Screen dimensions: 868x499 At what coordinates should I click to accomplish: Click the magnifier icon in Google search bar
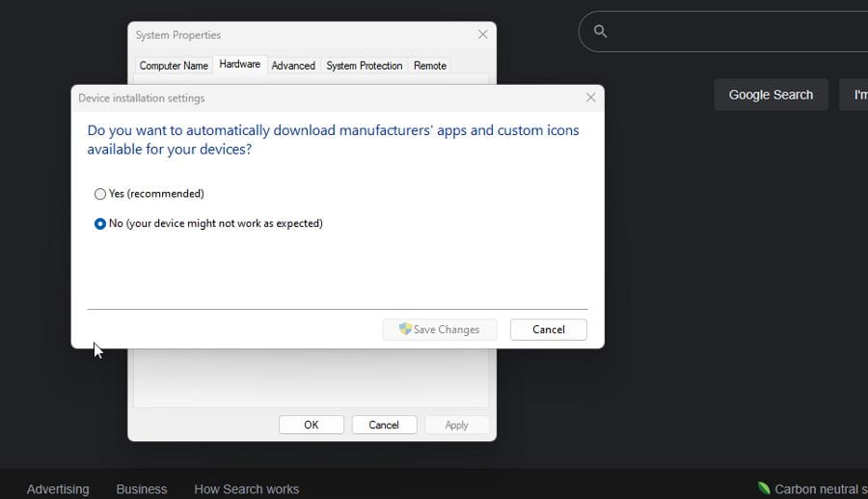pos(600,32)
